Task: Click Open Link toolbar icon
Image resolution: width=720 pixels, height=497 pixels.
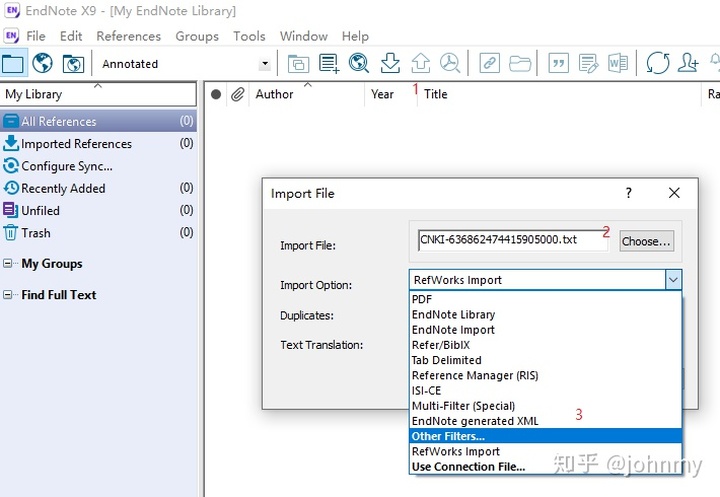Action: click(489, 63)
